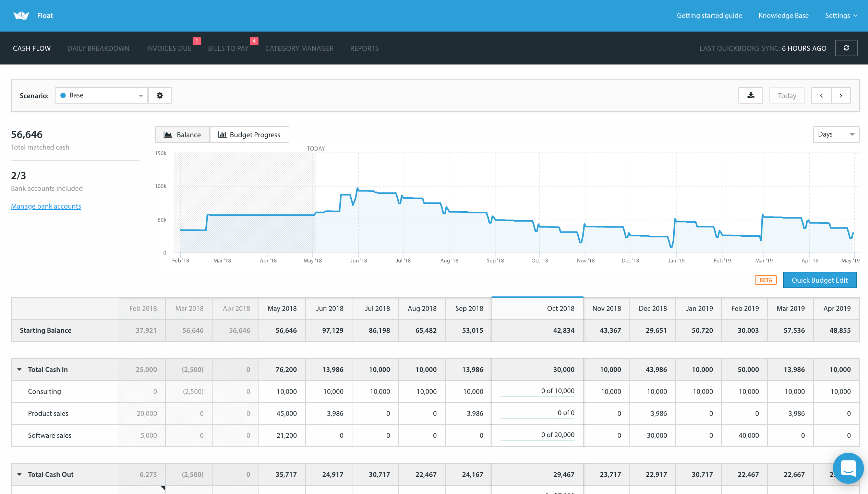
Task: Click Consulting Oct 2018 progress cell
Action: point(537,391)
